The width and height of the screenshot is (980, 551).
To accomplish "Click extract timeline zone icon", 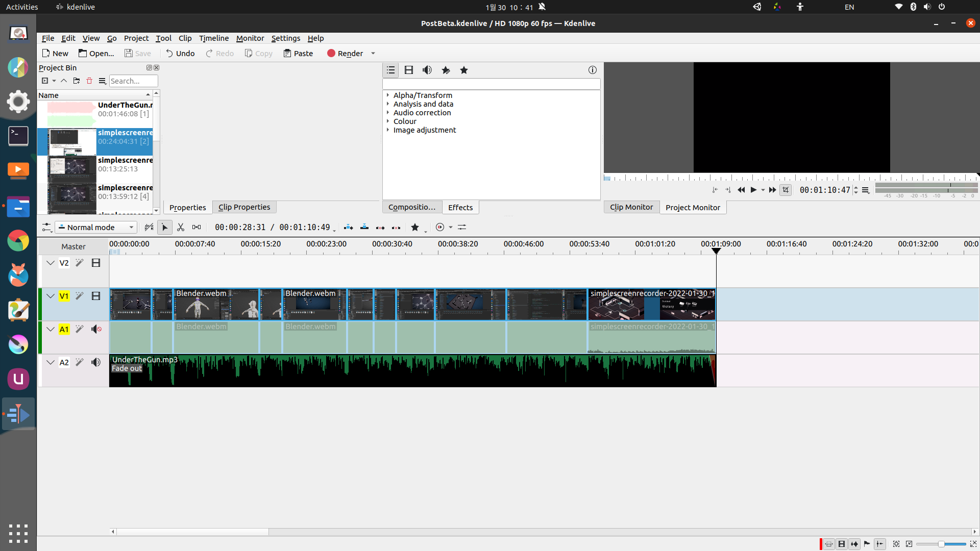I will pos(380,227).
